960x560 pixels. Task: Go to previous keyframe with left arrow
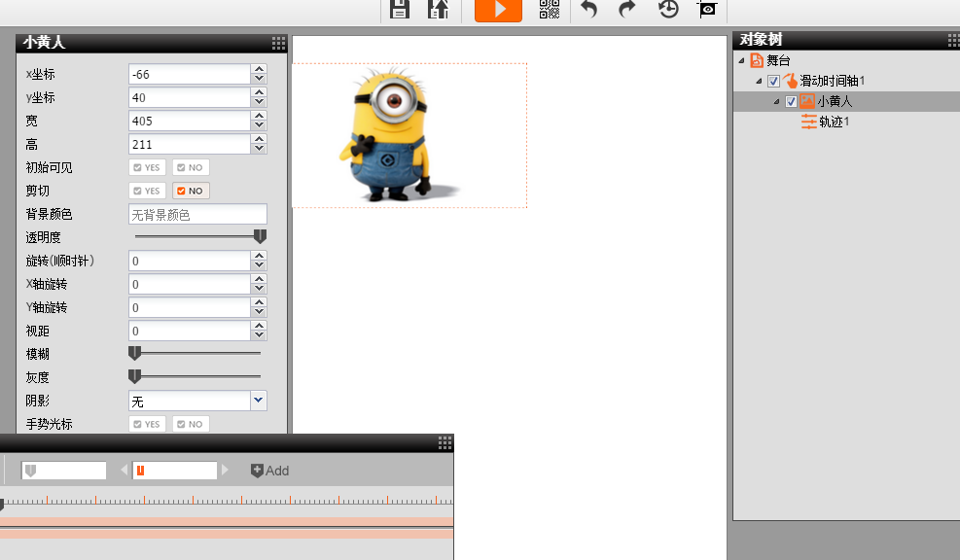124,470
